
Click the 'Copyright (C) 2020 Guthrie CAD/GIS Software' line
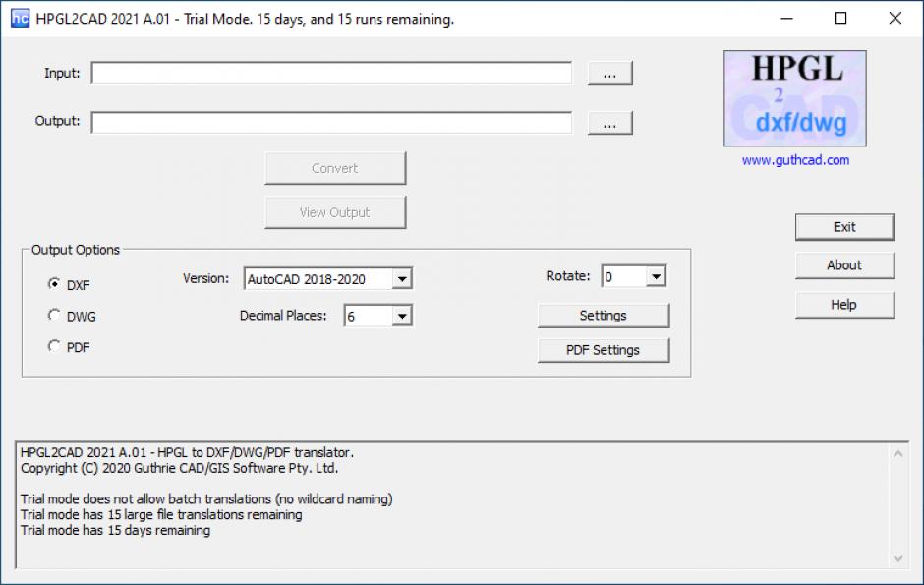pos(179,468)
